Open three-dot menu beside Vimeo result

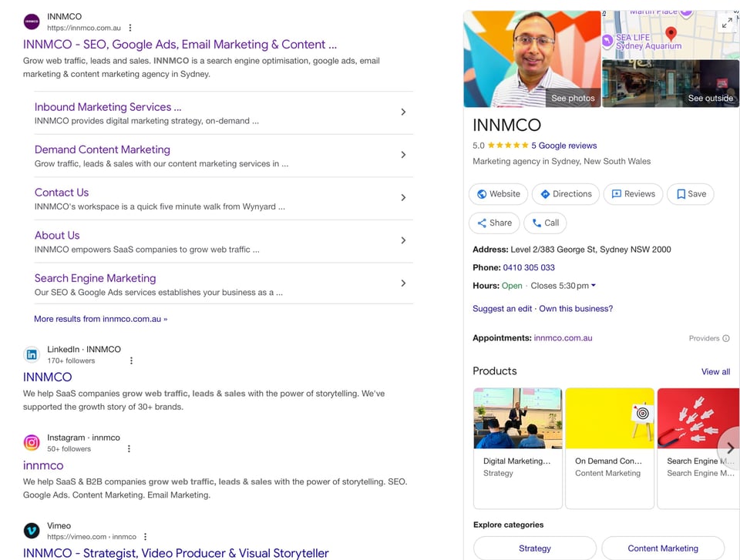tap(146, 536)
